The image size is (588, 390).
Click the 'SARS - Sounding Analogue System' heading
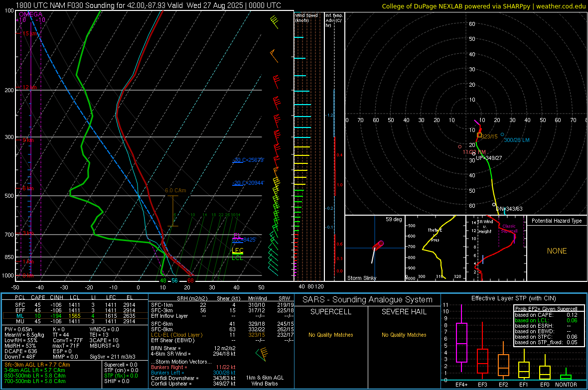367,300
